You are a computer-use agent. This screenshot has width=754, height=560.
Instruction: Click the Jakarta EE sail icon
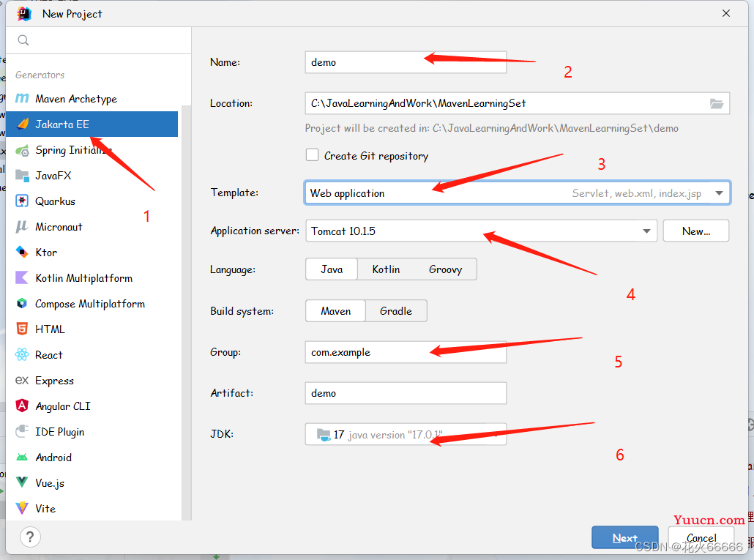pyautogui.click(x=22, y=124)
